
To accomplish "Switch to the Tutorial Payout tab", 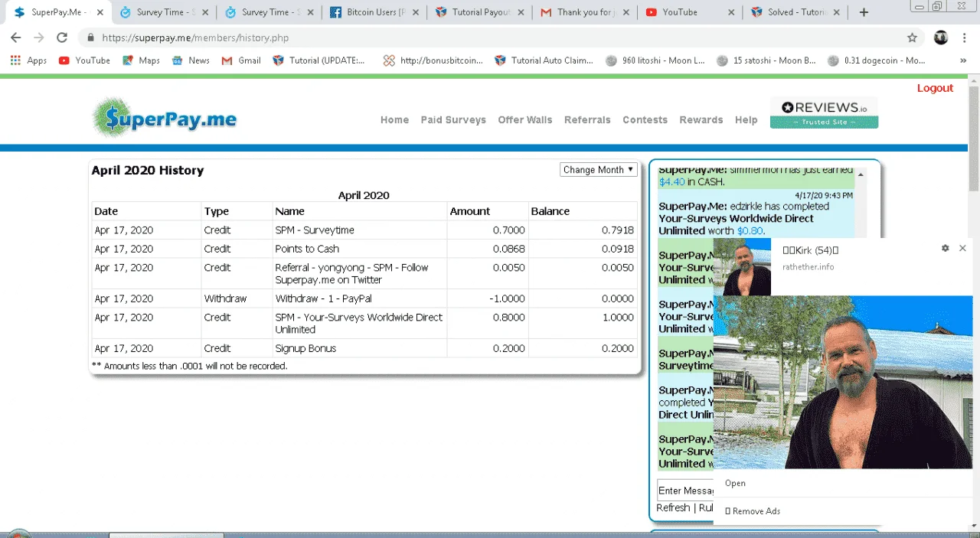I will (479, 12).
